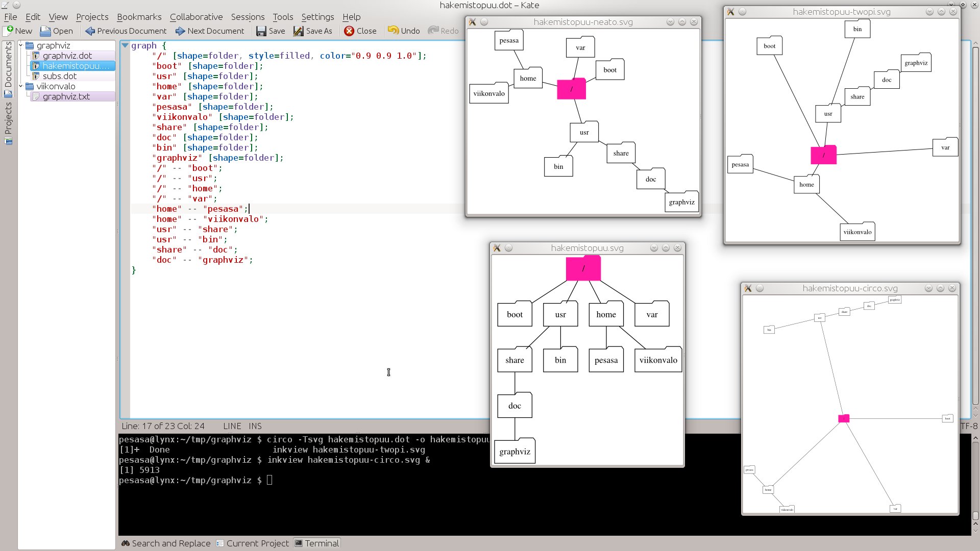Toggle the INS insert mode indicator
The height and width of the screenshot is (551, 980).
tap(255, 426)
